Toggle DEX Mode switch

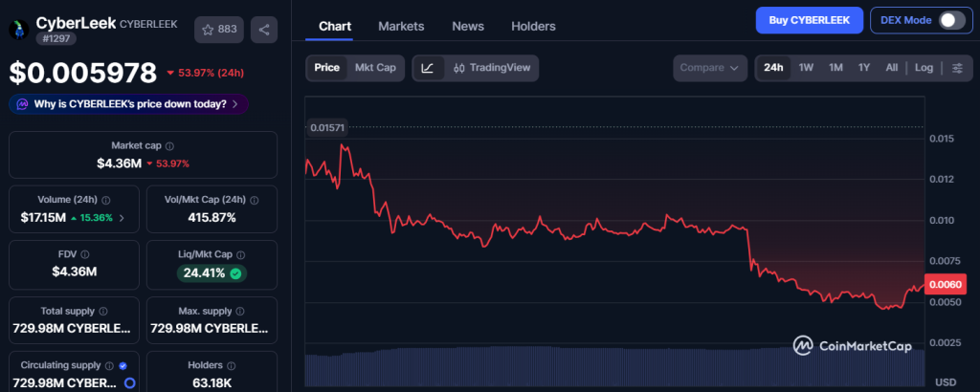[952, 20]
